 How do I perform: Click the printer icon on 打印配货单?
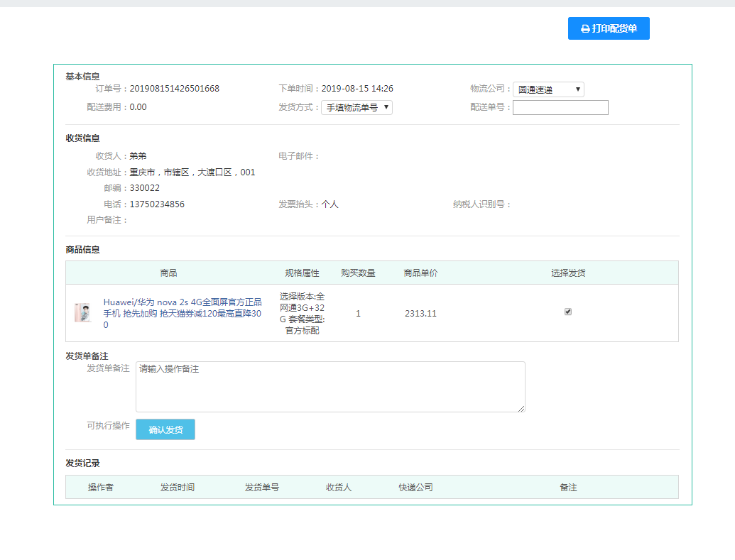click(585, 29)
